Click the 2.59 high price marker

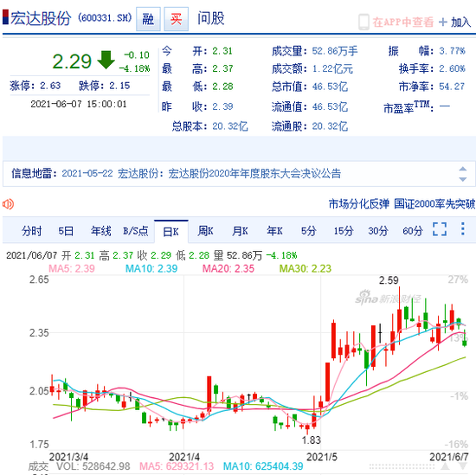pos(389,280)
